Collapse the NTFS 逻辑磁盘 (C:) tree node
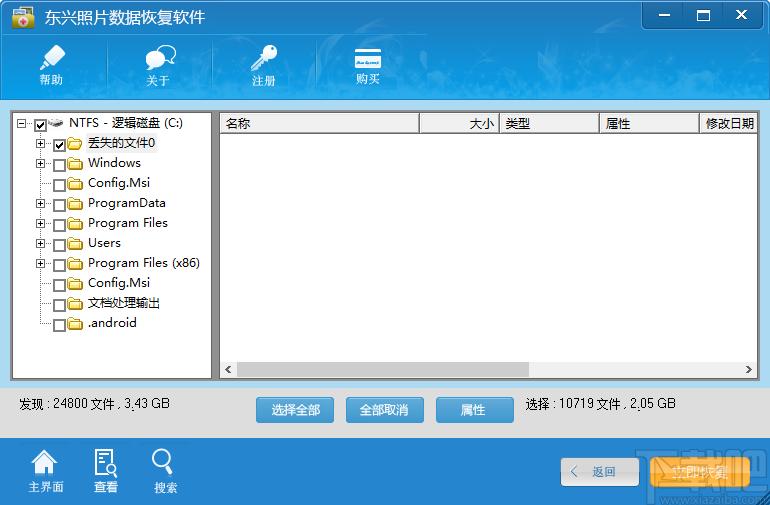The image size is (770, 505). click(x=22, y=123)
